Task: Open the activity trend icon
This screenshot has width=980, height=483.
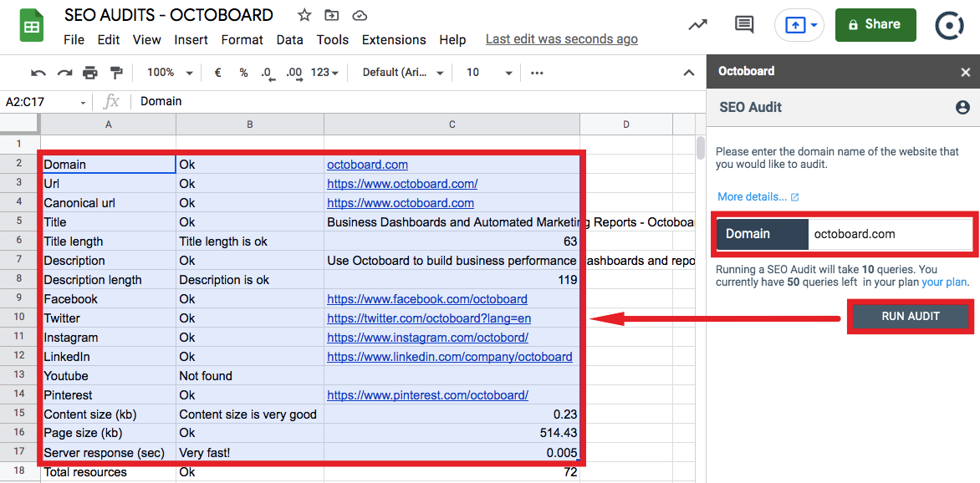Action: point(697,25)
